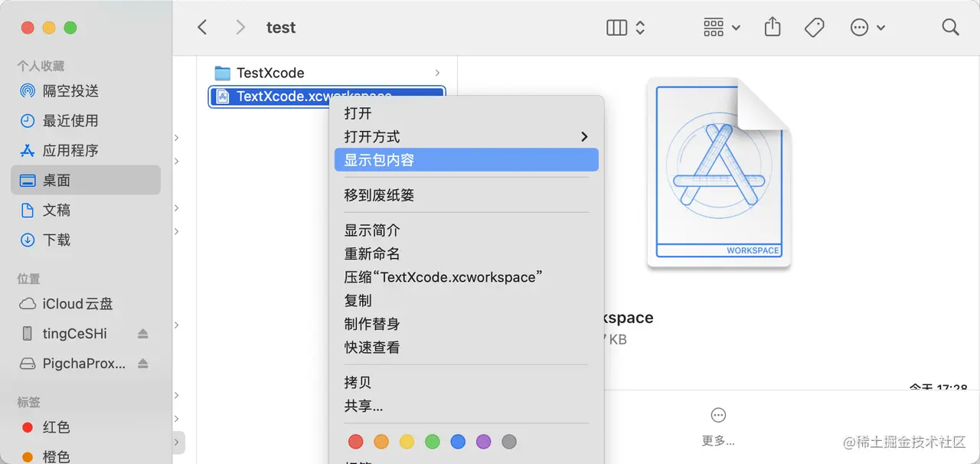Choose 快速查看 in the context menu
This screenshot has width=980, height=464.
pyautogui.click(x=466, y=348)
